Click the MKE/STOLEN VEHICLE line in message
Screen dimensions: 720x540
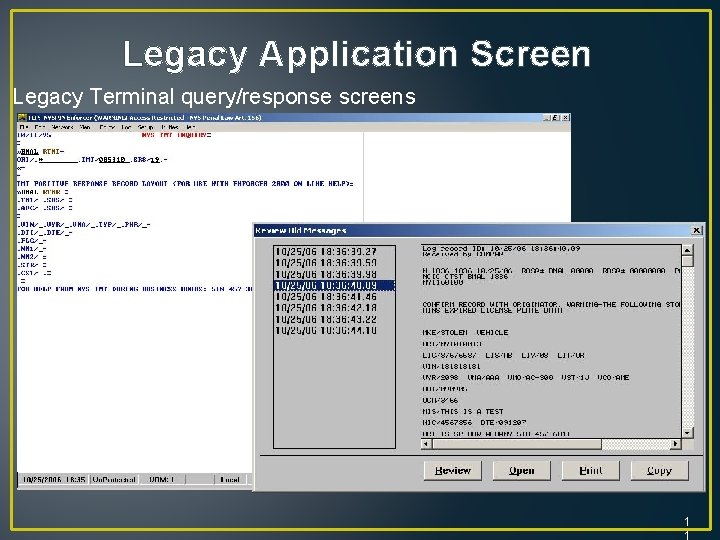465,332
